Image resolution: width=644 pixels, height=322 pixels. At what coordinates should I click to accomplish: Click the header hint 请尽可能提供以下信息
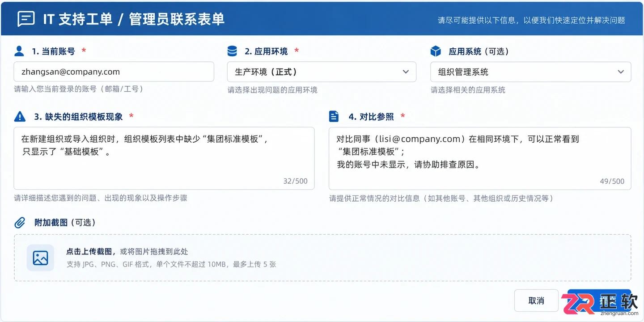coord(531,20)
